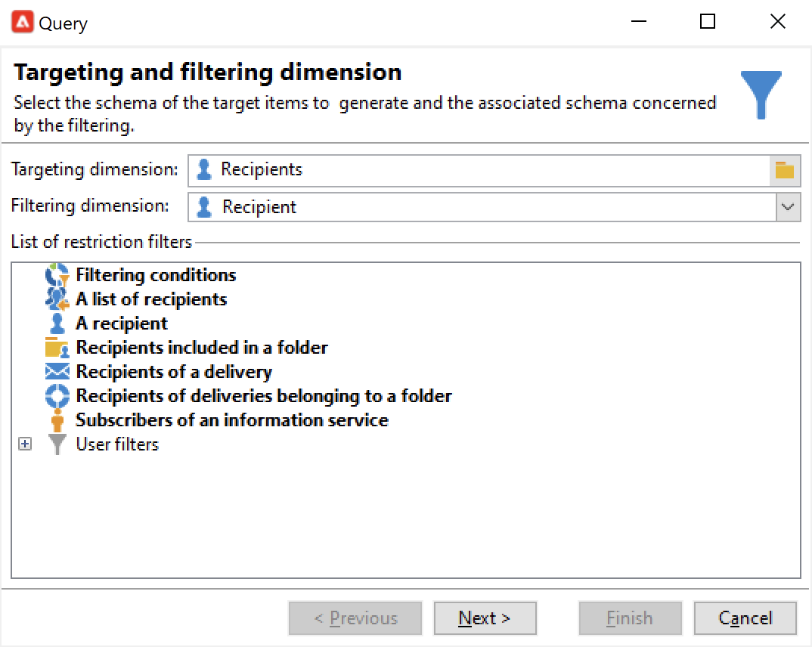Screen dimensions: 812x647
Task: Click the Targeting dimension Recipients field
Action: (478, 170)
